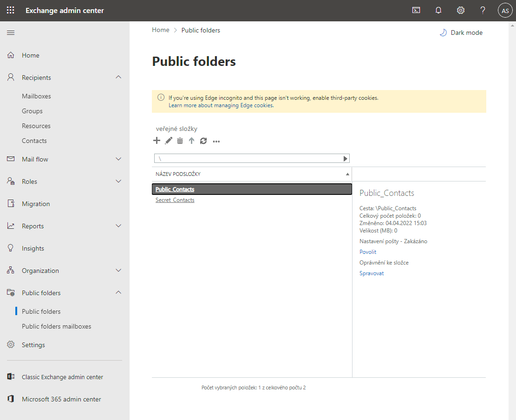Toggle Dark mode
The width and height of the screenshot is (516, 420).
click(461, 32)
